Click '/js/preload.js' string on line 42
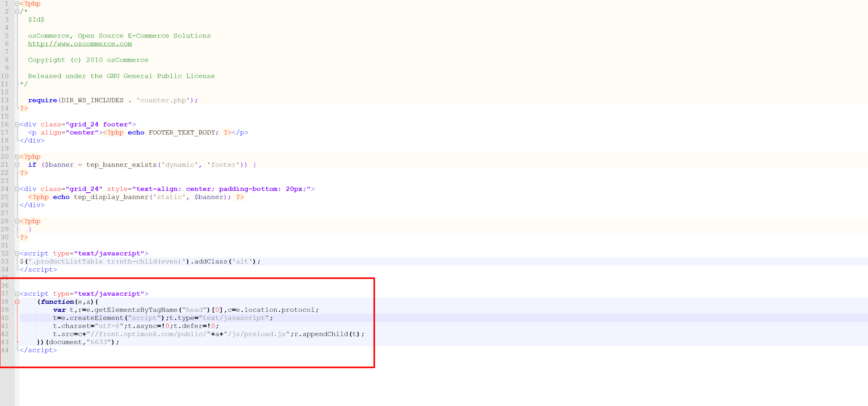 click(256, 334)
